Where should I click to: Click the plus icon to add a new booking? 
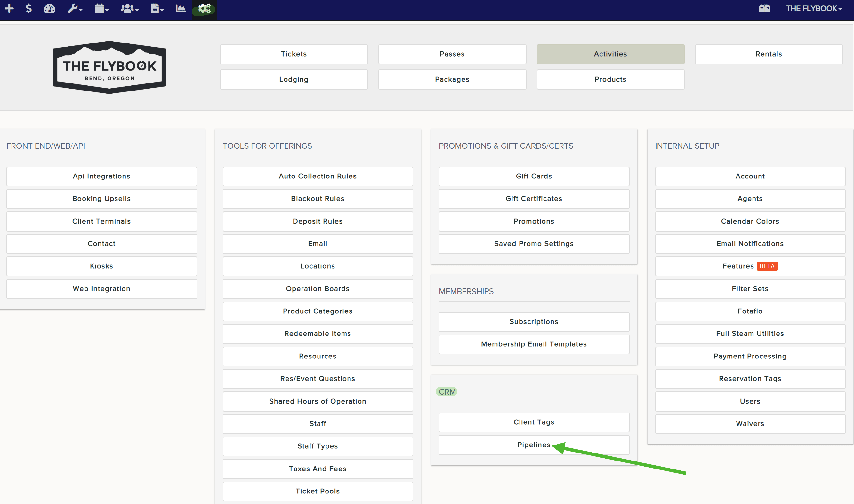pyautogui.click(x=9, y=9)
